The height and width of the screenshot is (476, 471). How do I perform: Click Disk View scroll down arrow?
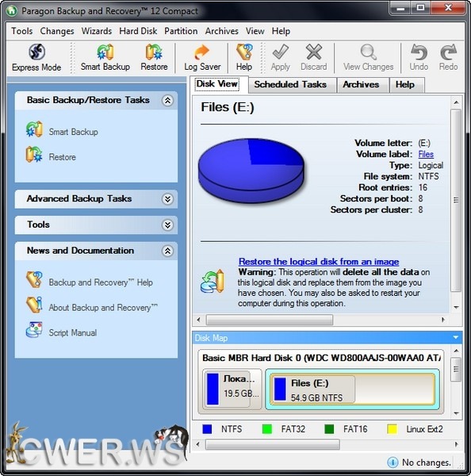click(x=456, y=308)
